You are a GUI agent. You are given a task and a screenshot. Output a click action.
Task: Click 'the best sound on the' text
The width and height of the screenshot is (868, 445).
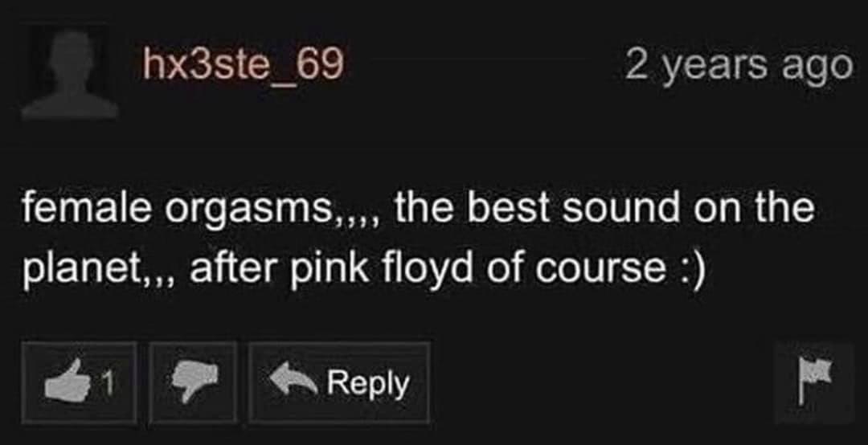pyautogui.click(x=604, y=208)
